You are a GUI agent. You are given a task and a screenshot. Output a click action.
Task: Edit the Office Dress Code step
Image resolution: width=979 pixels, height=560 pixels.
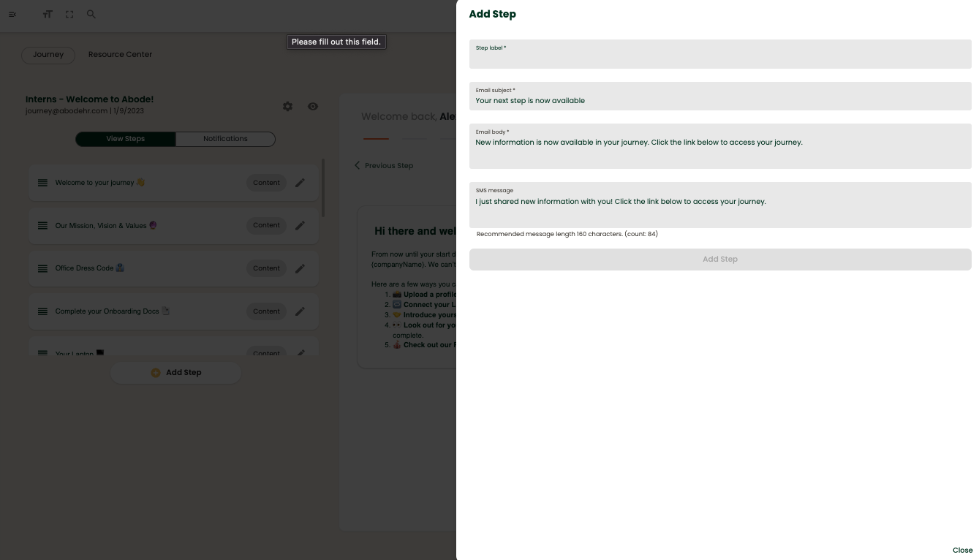coord(300,268)
